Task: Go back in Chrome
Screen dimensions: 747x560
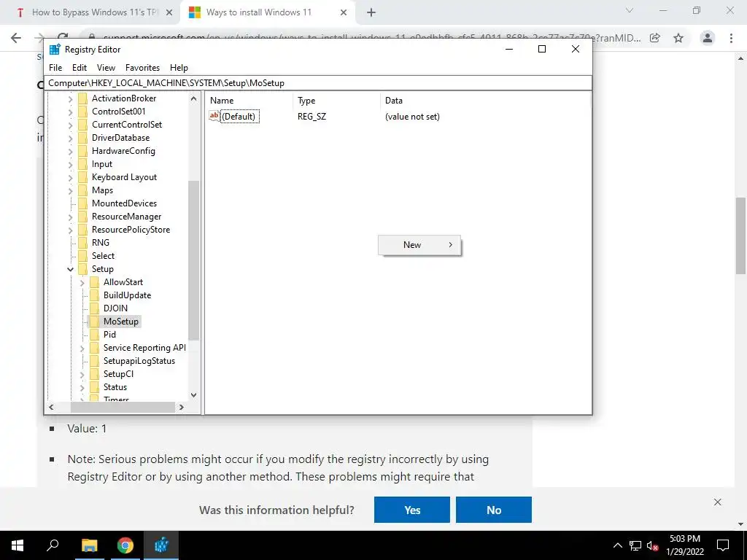Action: tap(16, 38)
